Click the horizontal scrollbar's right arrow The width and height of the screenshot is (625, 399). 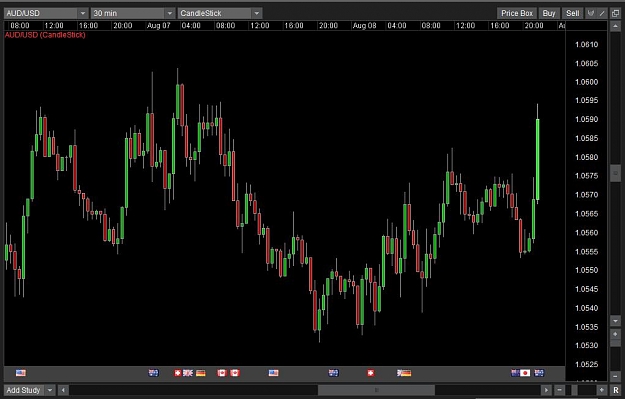click(546, 390)
